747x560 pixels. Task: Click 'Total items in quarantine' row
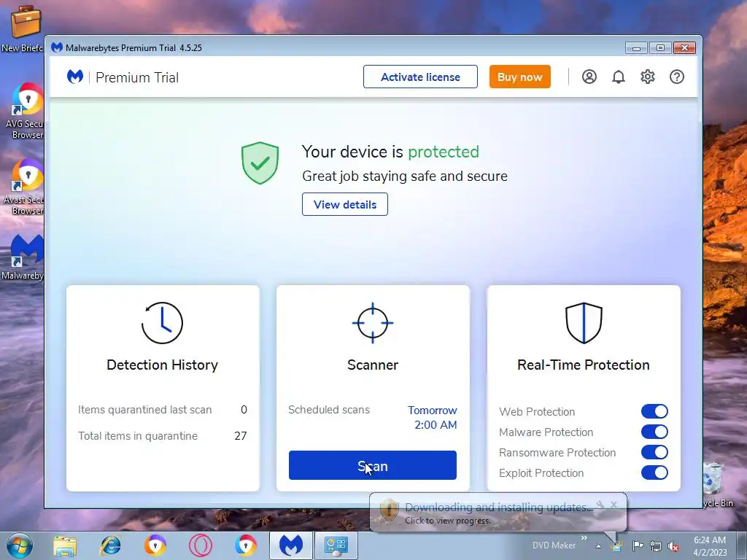[x=163, y=436]
